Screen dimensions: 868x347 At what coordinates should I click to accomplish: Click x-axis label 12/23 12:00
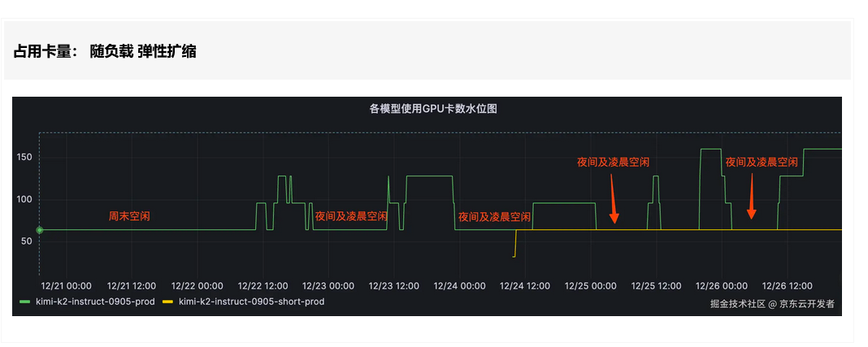click(x=393, y=286)
